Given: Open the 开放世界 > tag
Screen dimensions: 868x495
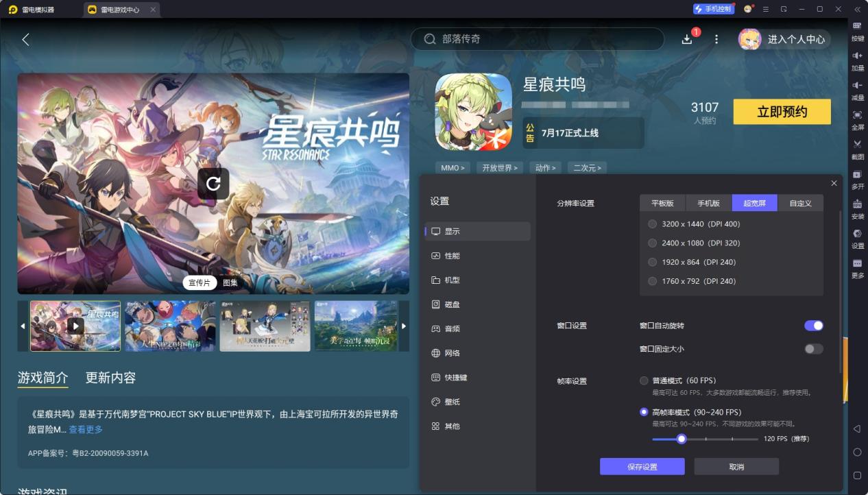Looking at the screenshot, I should click(x=499, y=168).
